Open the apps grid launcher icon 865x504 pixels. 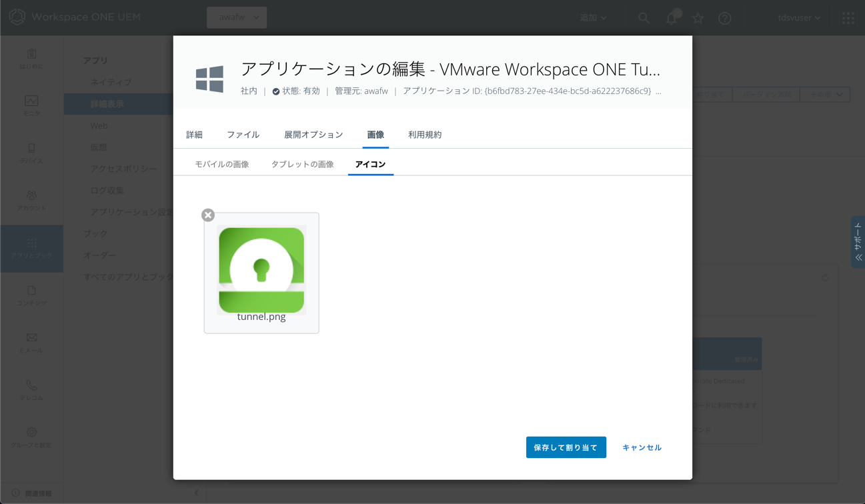(x=848, y=18)
